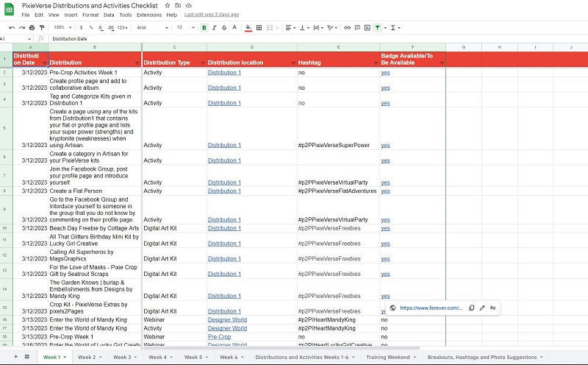
Task: Toggle bold formatting
Action: (x=204, y=28)
